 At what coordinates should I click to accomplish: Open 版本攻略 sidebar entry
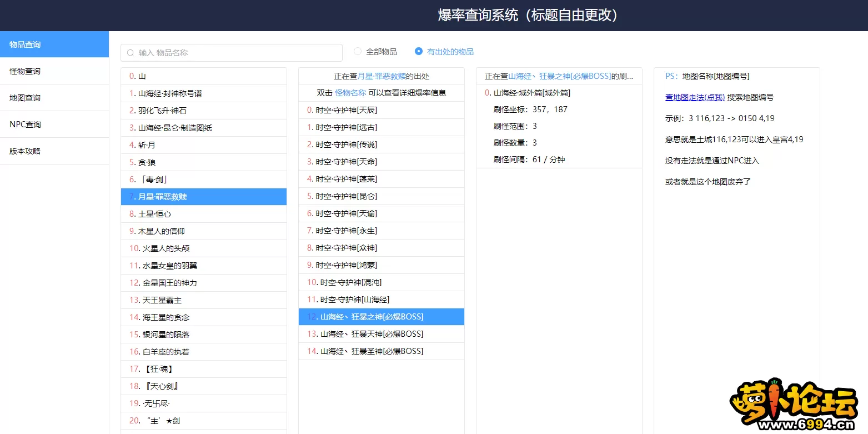[54, 151]
